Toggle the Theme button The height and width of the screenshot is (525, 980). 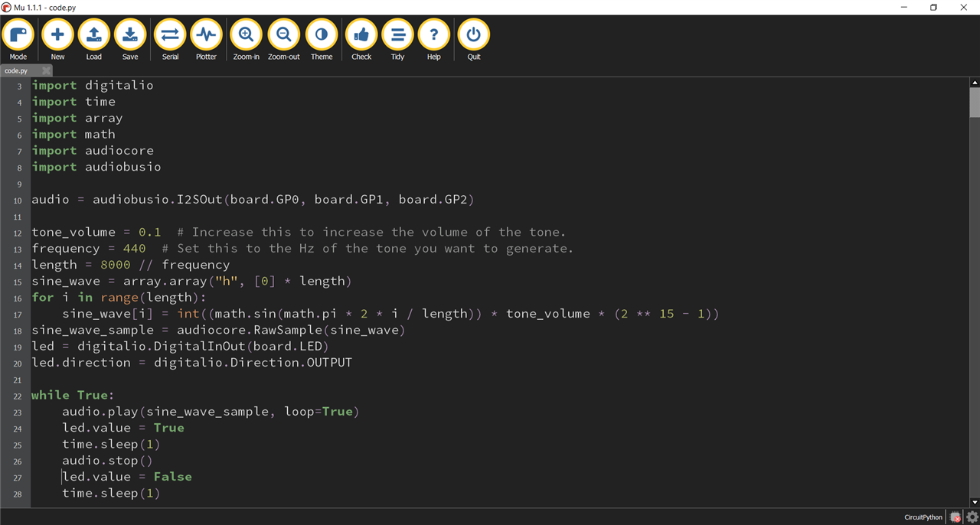pos(322,40)
